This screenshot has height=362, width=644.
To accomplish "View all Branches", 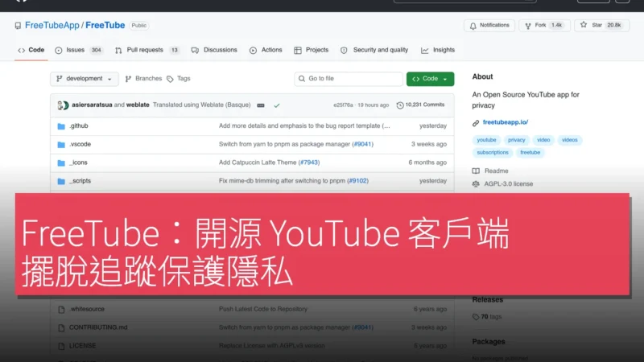I will click(143, 79).
